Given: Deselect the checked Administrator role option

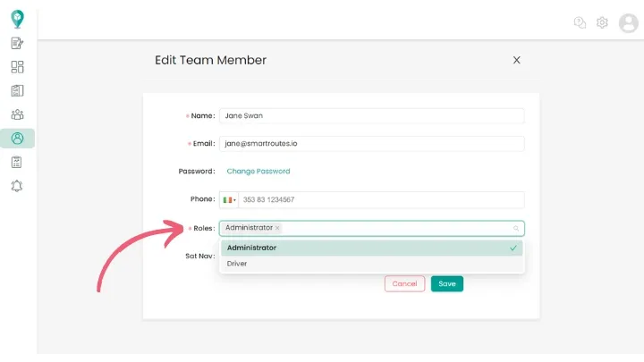Looking at the screenshot, I should tap(370, 248).
